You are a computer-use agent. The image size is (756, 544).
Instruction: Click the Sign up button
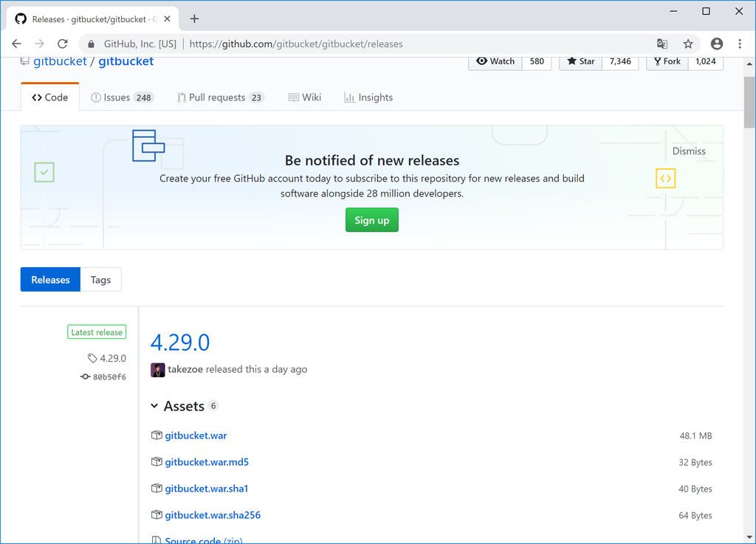pos(371,219)
